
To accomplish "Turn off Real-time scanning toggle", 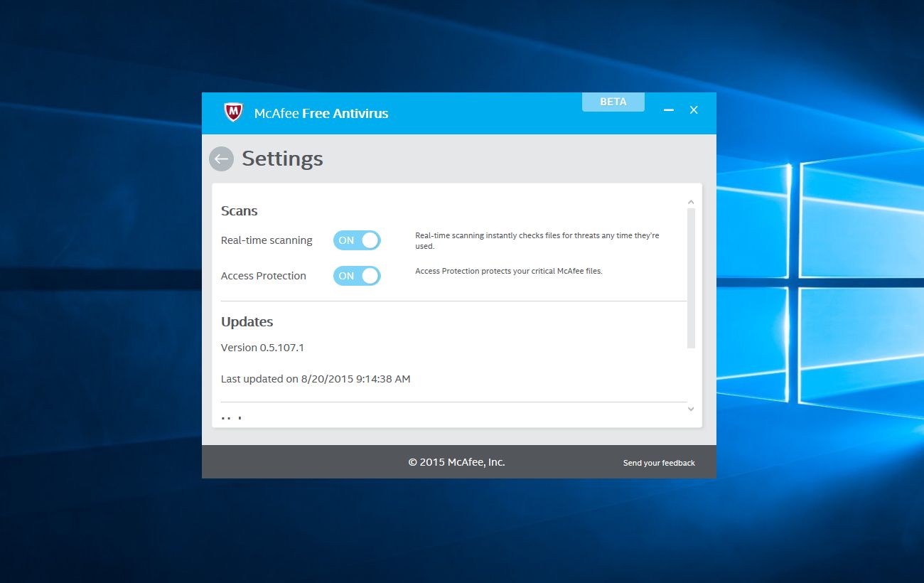I will 357,240.
